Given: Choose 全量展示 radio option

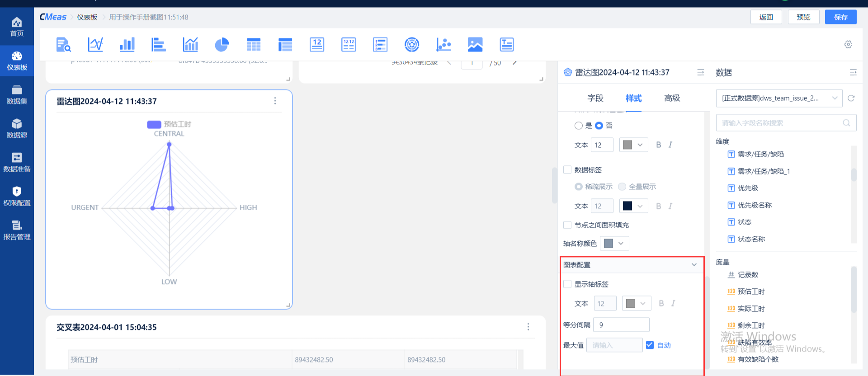Looking at the screenshot, I should pos(622,187).
